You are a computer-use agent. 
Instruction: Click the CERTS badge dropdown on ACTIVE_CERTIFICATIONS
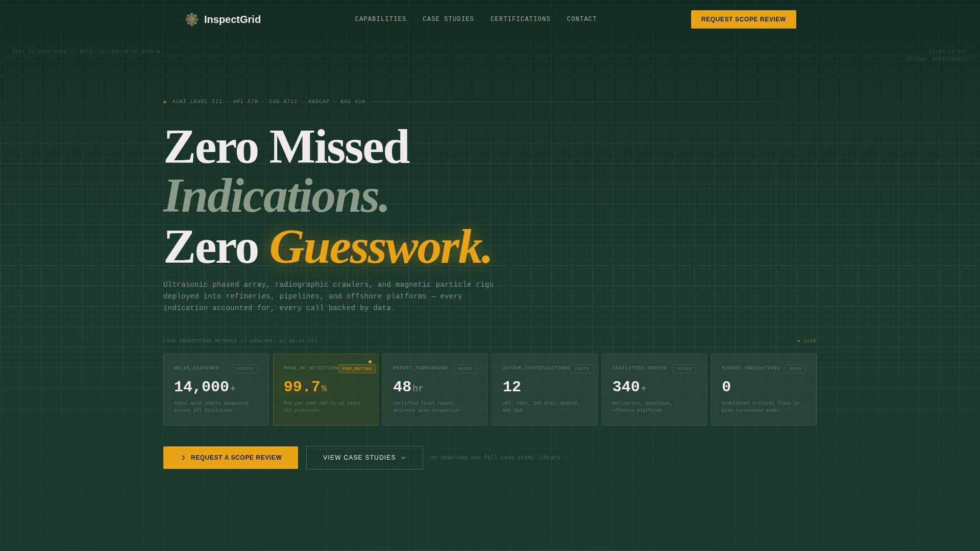(582, 368)
